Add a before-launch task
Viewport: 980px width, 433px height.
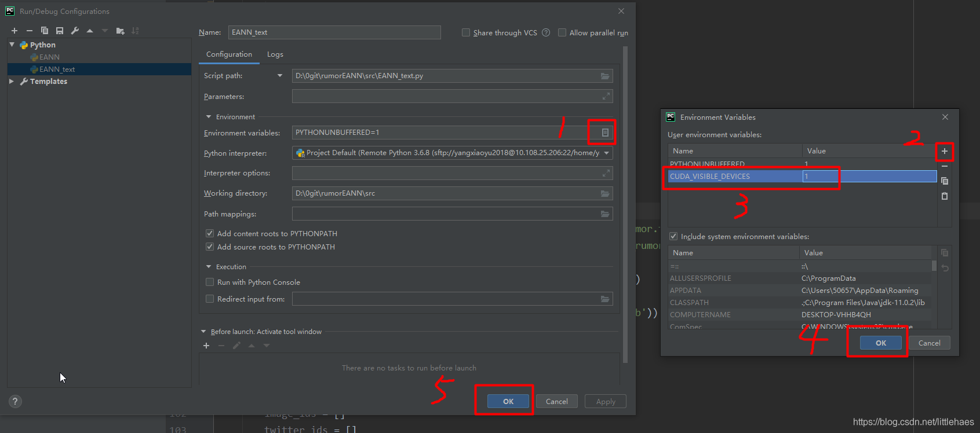tap(206, 346)
